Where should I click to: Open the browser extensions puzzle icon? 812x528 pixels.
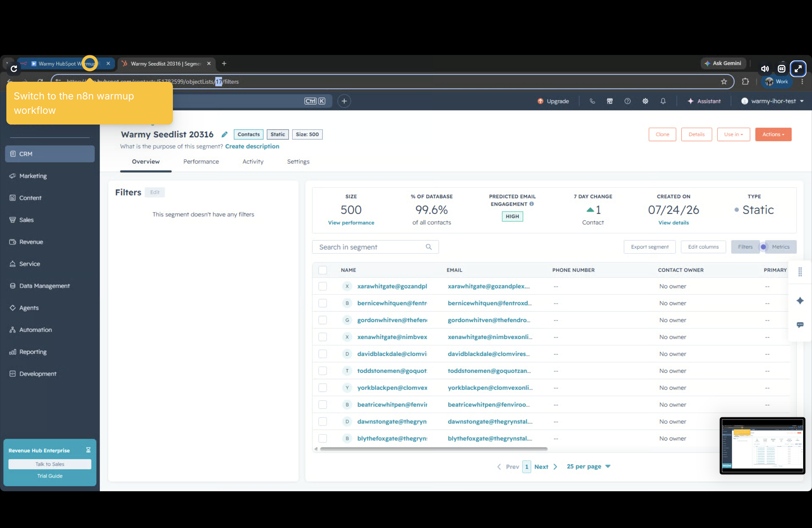pyautogui.click(x=745, y=81)
